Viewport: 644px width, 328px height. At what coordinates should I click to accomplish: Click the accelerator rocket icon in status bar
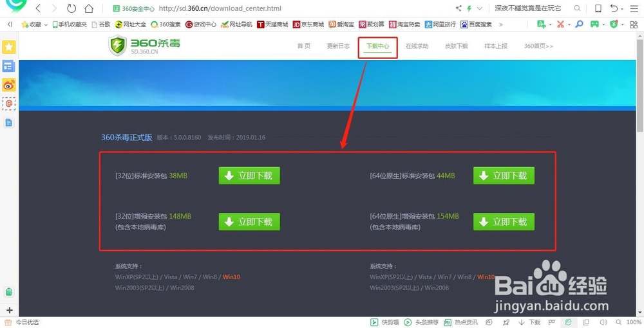coord(506,322)
